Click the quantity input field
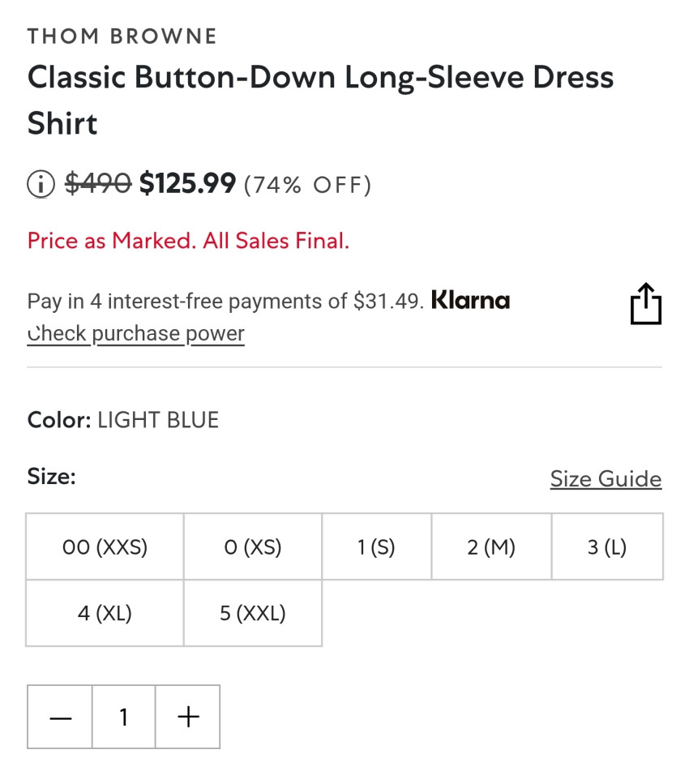This screenshot has width=689, height=784. pyautogui.click(x=124, y=717)
